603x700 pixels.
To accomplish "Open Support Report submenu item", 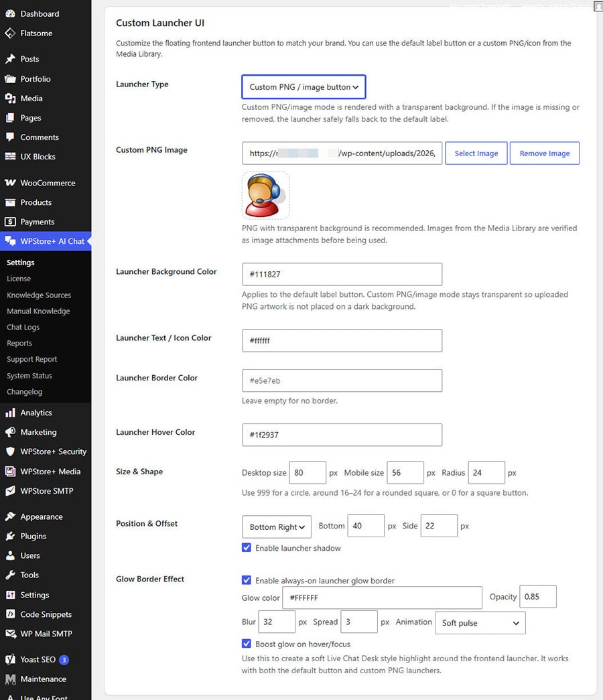I will [31, 359].
